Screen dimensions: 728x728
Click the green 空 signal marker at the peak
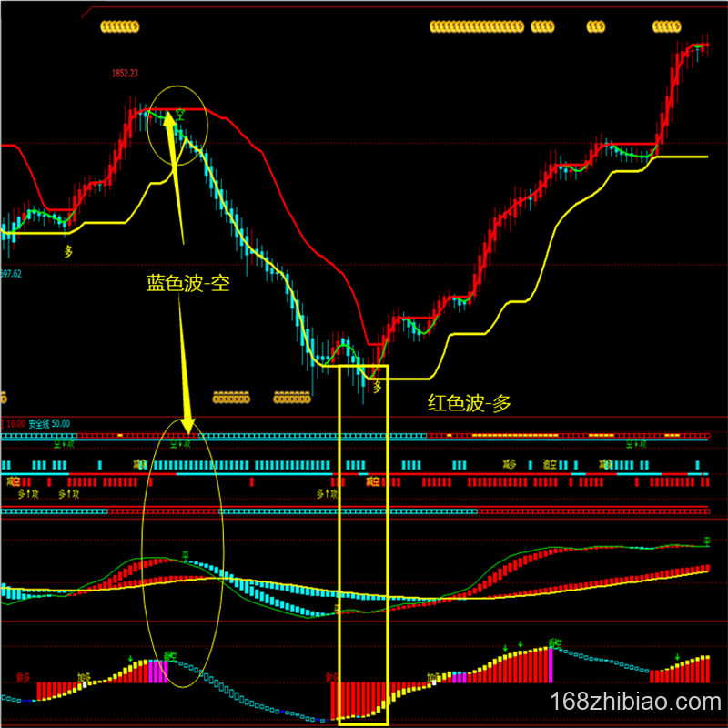[x=180, y=116]
